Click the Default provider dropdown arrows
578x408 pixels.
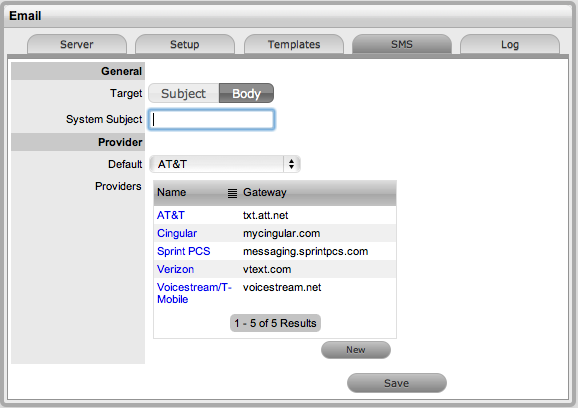click(x=292, y=164)
